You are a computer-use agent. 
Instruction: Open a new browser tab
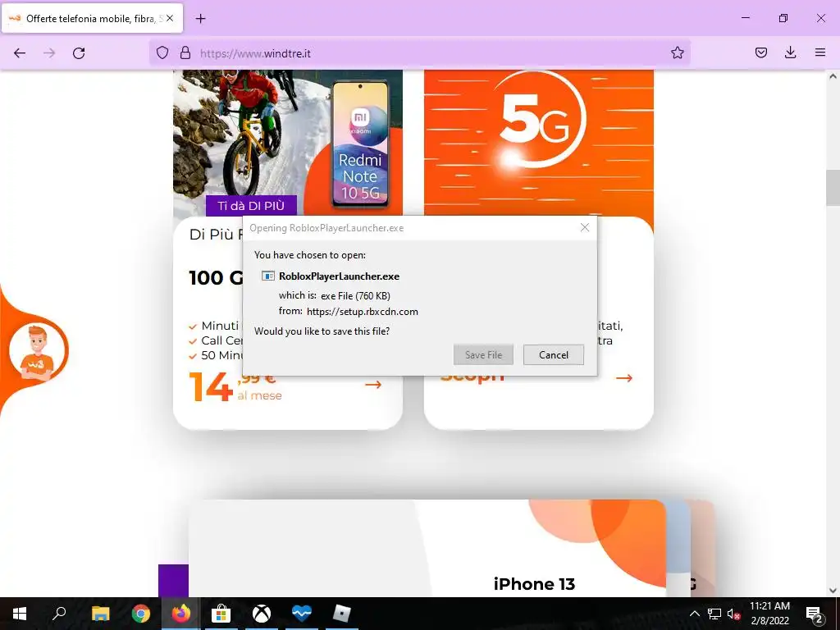pyautogui.click(x=200, y=19)
